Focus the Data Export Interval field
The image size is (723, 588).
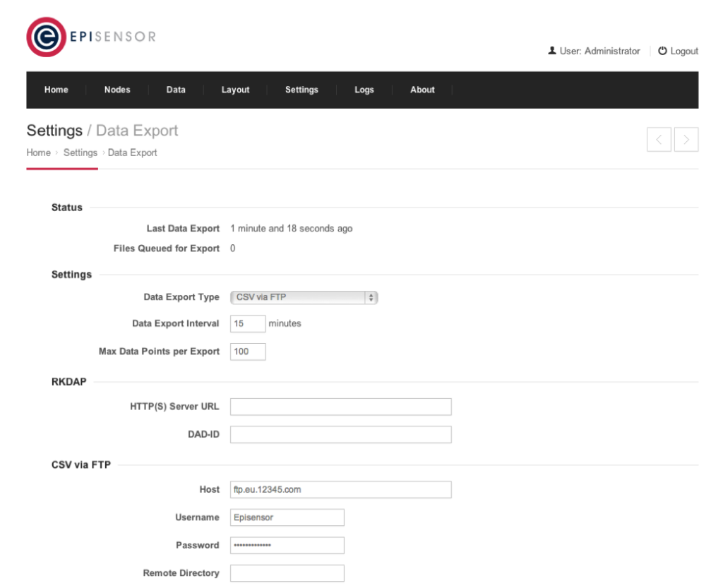[x=247, y=323]
